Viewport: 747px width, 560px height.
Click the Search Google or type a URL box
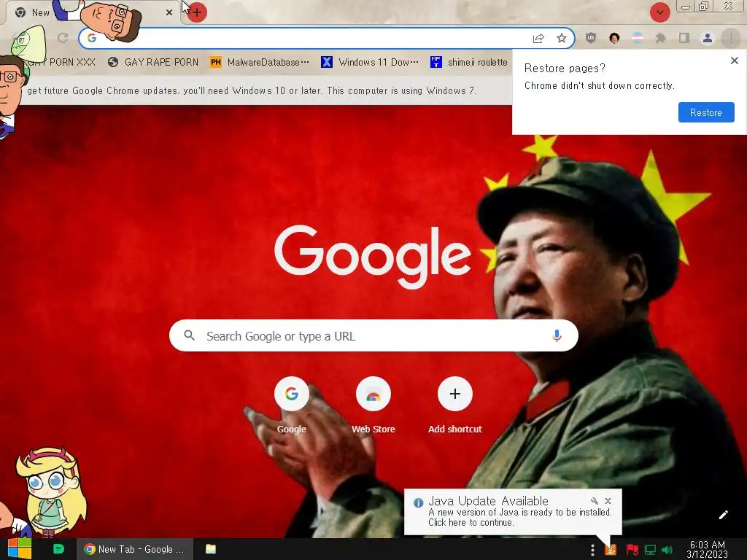[x=373, y=335]
